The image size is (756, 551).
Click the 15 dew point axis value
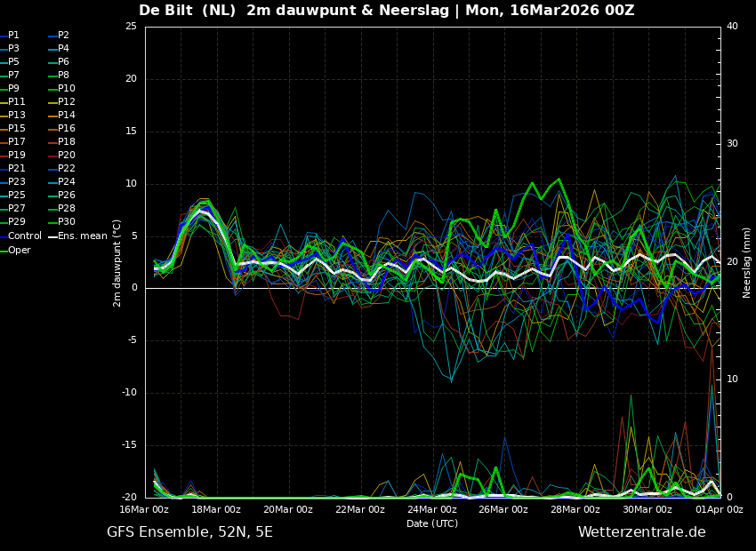(x=131, y=131)
